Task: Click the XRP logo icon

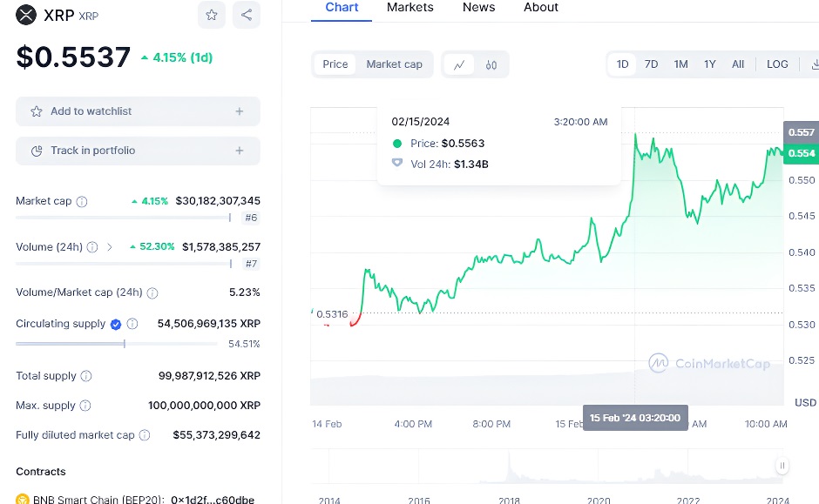Action: (26, 15)
